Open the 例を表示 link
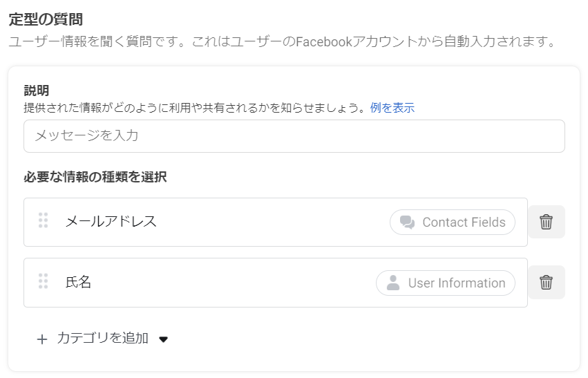The width and height of the screenshot is (588, 378). (x=392, y=108)
